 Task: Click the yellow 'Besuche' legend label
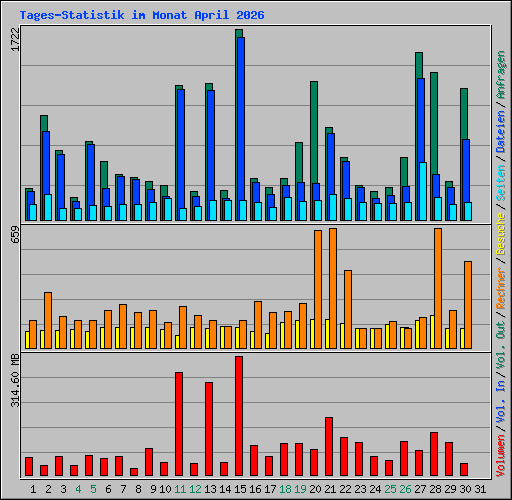[500, 234]
